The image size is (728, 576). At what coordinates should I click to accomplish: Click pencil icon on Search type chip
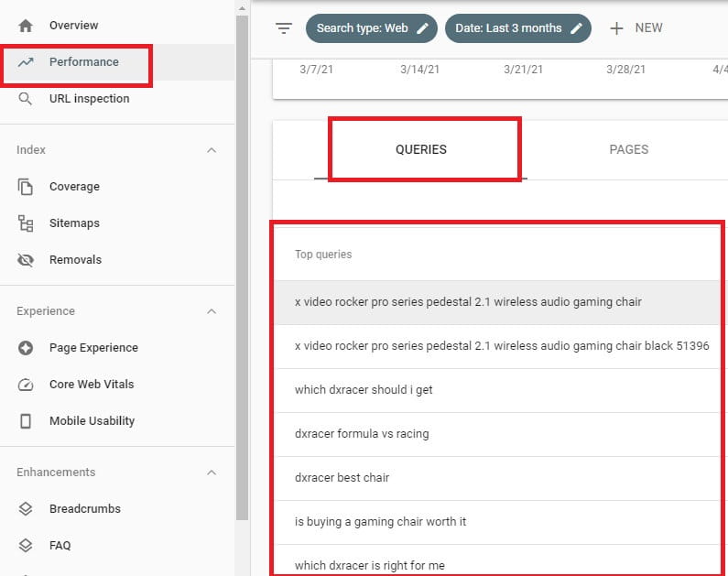tap(422, 28)
